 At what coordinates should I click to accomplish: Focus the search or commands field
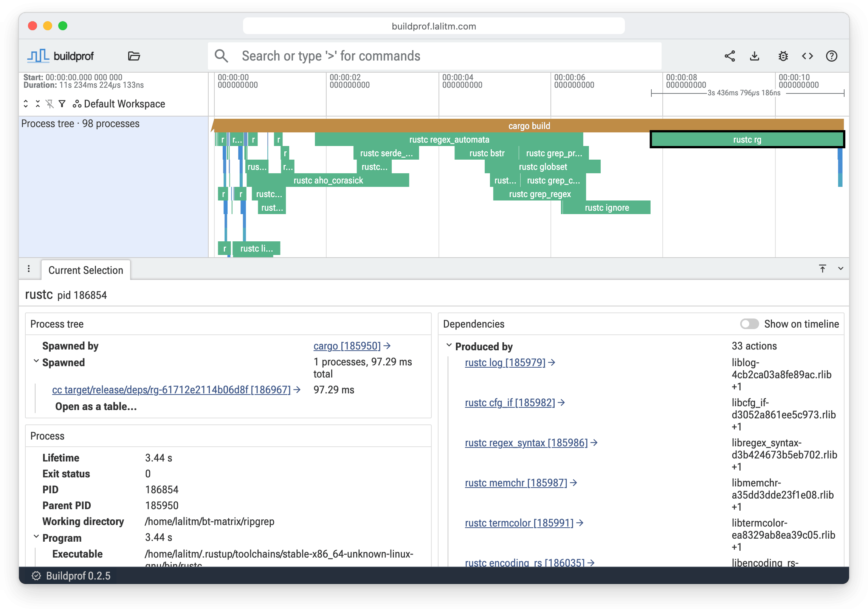pyautogui.click(x=435, y=56)
